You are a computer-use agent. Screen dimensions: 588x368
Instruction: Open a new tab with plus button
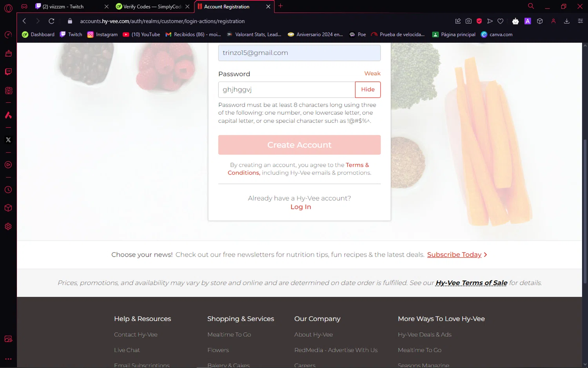tap(280, 6)
